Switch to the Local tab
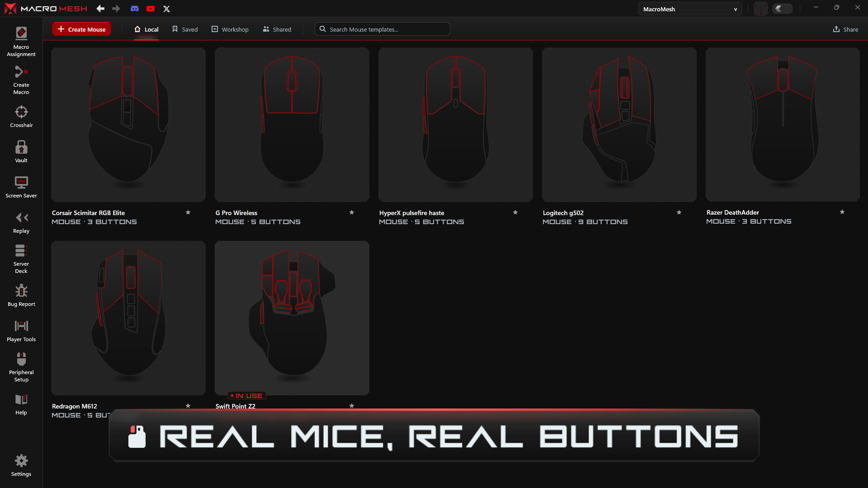 pyautogui.click(x=146, y=29)
